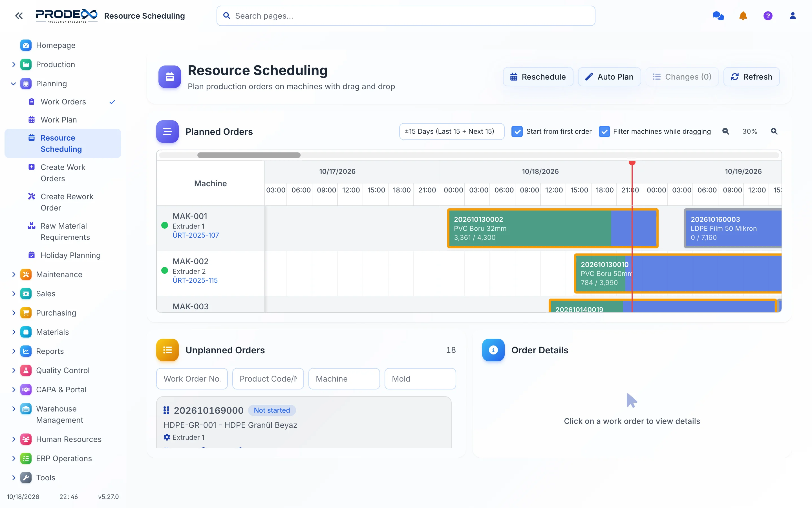Click the red current-time marker

tap(632, 163)
